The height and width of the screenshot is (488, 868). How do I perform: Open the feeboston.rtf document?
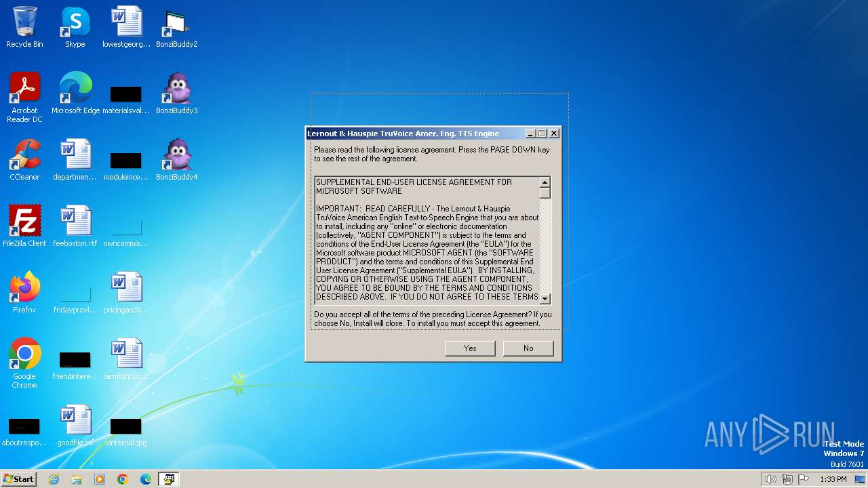point(75,226)
